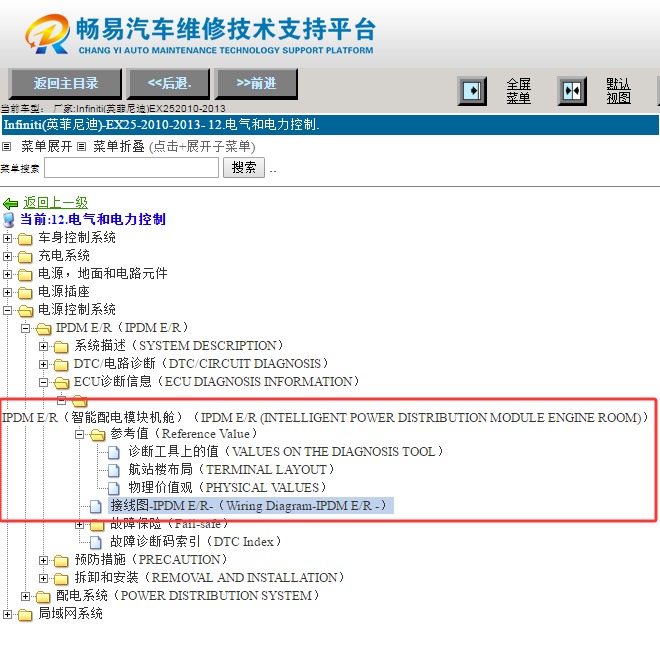Screen dimensions: 660x654
Task: Click the 物理价值观 document icon
Action: click(113, 488)
